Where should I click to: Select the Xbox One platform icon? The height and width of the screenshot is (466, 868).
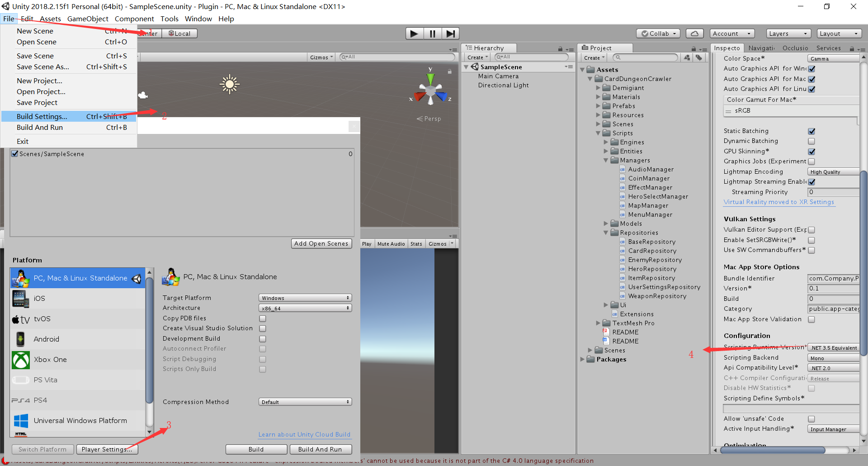(21, 360)
